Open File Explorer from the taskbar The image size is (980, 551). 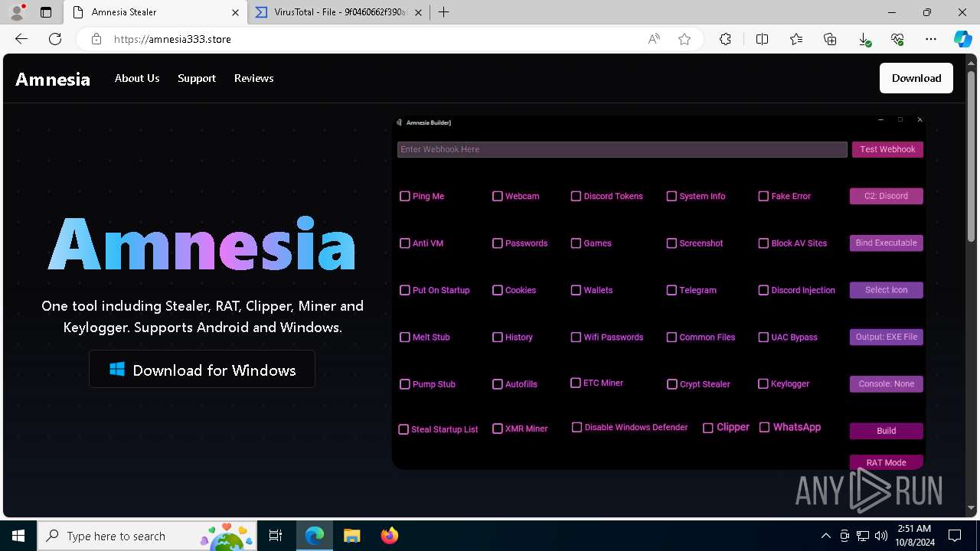point(351,536)
